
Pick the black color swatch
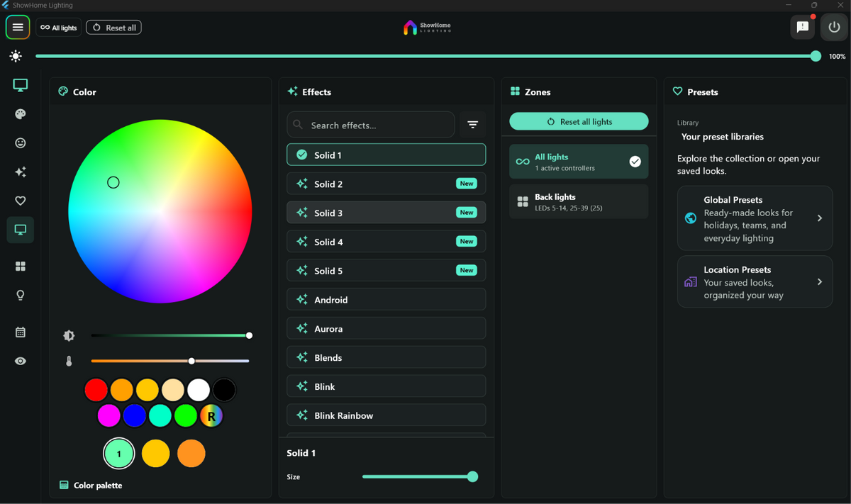click(224, 390)
